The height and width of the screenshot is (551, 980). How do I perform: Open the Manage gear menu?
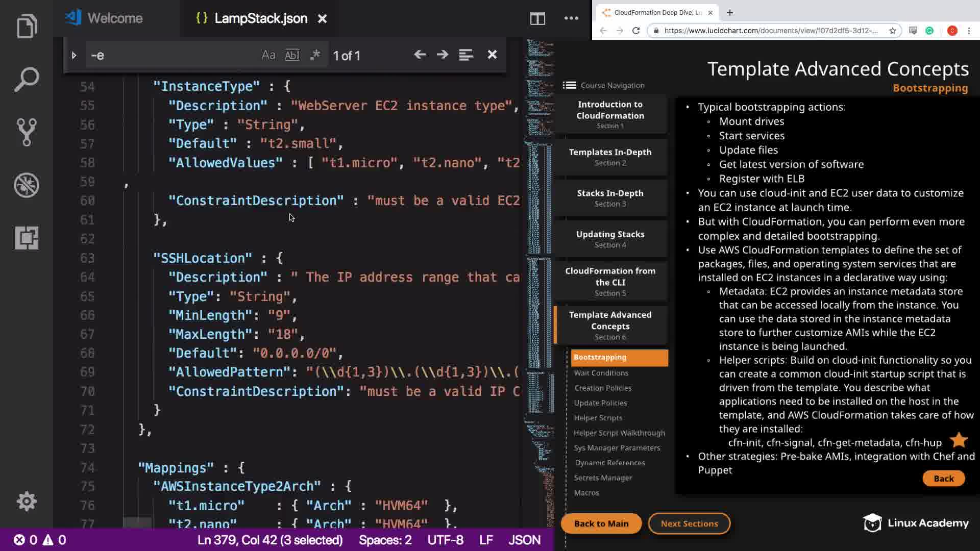27,502
